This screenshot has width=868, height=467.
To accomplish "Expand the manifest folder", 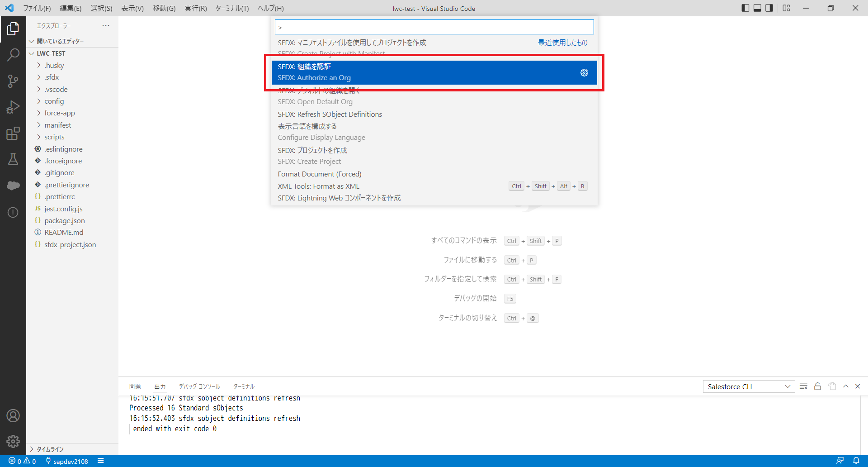I will tap(72, 125).
